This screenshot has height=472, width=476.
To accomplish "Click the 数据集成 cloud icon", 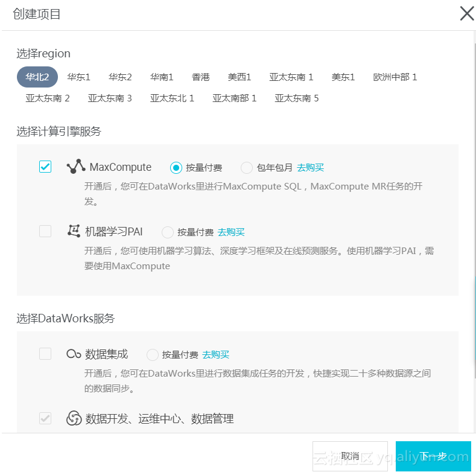I will (74, 354).
